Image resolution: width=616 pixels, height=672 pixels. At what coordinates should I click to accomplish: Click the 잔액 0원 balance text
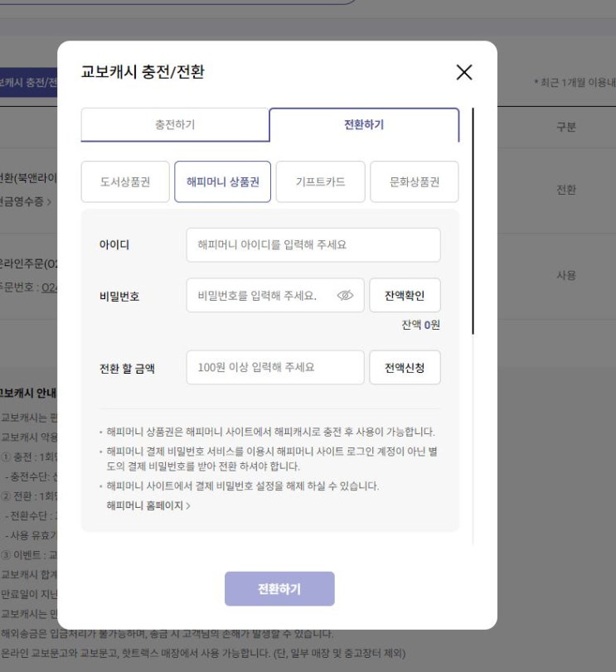click(420, 325)
